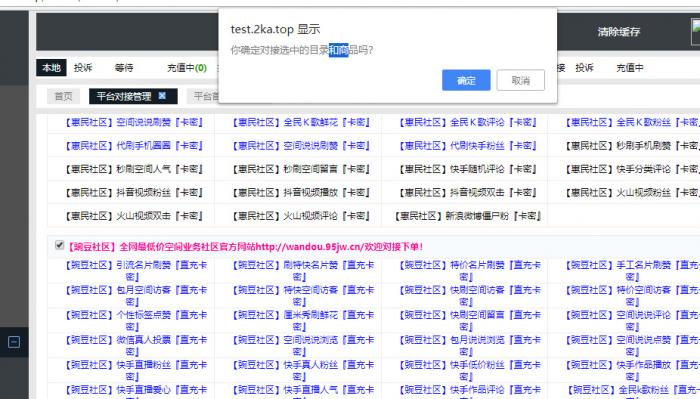
Task: Open 惠民社区 全民K歌评论 卡密 item
Action: pyautogui.click(x=468, y=122)
